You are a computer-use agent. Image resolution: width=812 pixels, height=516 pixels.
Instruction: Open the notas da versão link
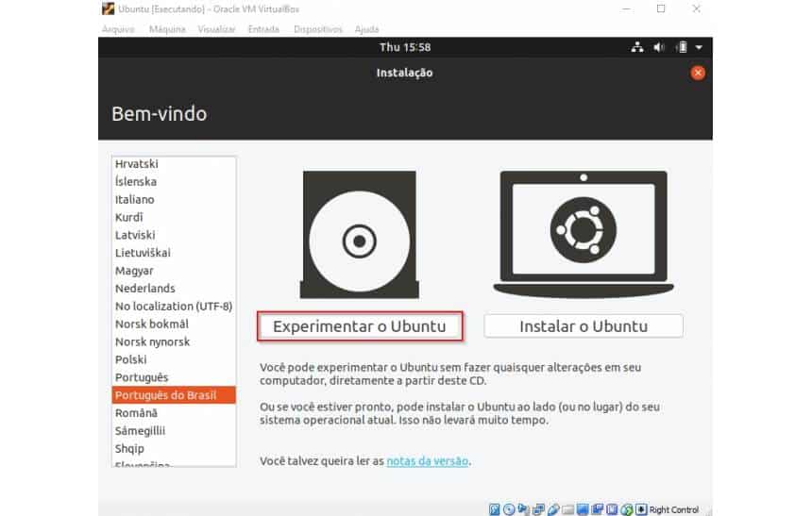click(x=427, y=460)
